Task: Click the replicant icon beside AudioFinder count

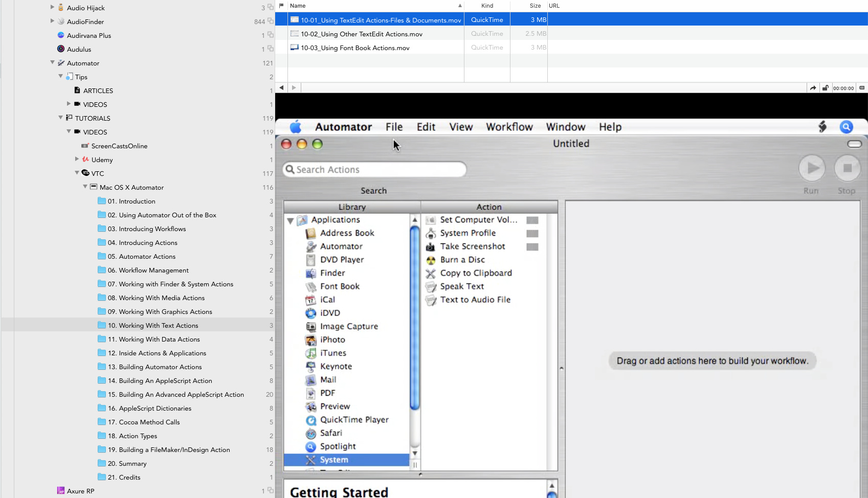Action: coord(271,21)
